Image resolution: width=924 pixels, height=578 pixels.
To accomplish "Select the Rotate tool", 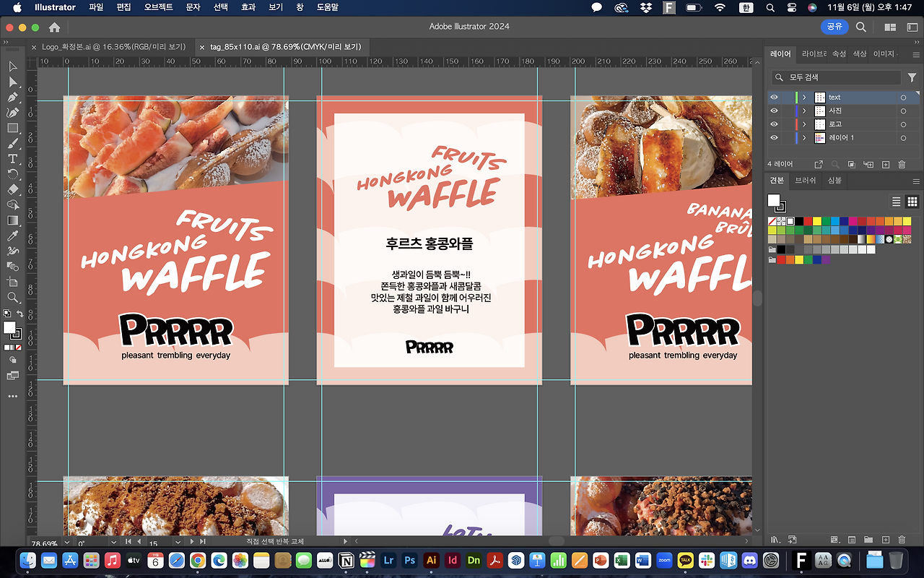I will 13,174.
